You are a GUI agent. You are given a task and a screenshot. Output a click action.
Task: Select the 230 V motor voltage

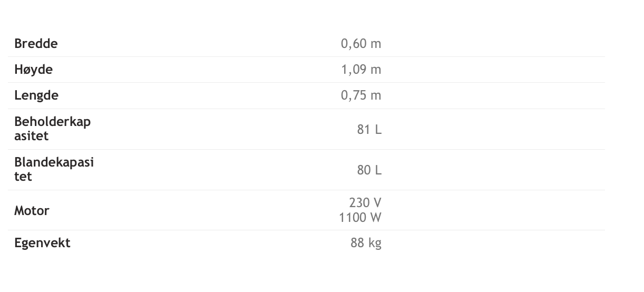click(x=365, y=203)
